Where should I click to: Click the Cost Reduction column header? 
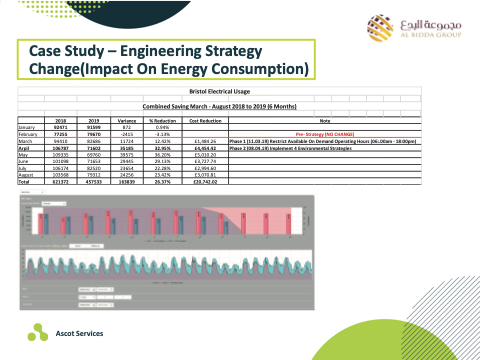pos(205,121)
